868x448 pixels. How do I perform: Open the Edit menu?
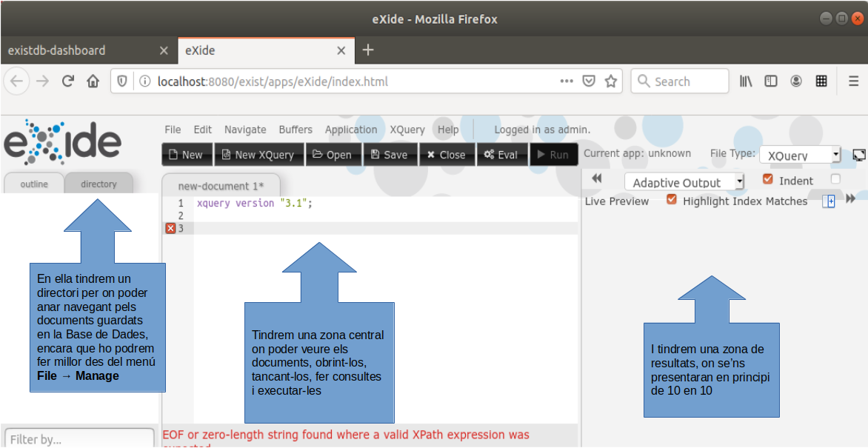[203, 130]
